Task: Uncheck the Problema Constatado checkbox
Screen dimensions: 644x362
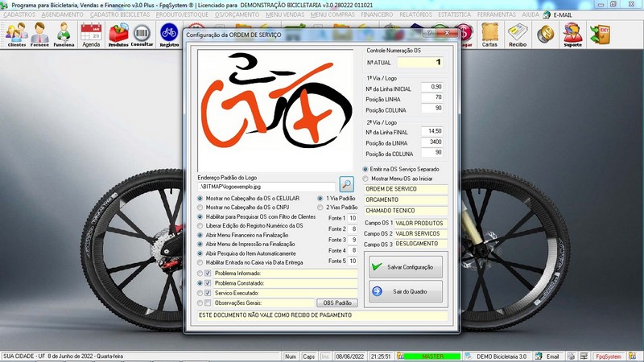Action: point(208,283)
